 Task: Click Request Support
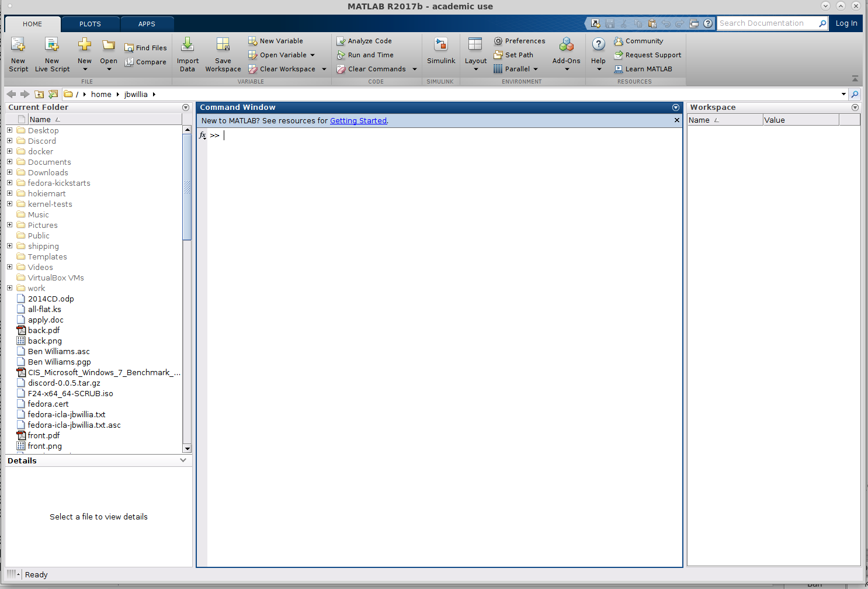click(648, 55)
